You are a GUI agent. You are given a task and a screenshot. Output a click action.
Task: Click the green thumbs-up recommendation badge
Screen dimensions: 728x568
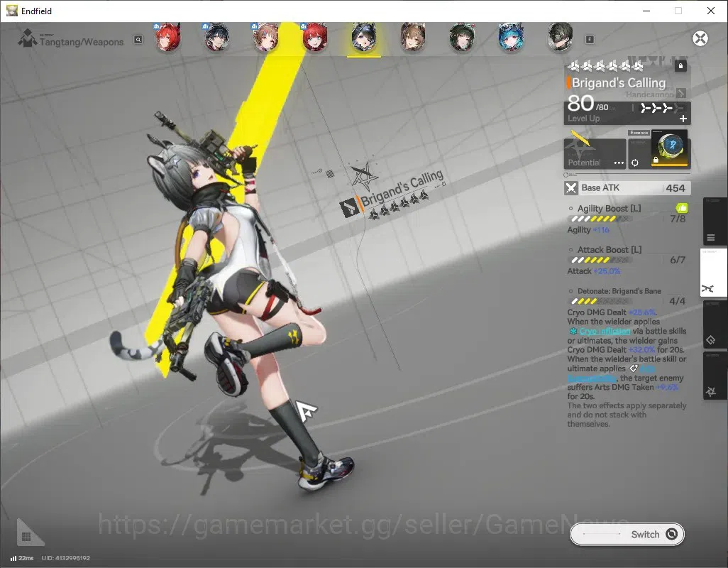pyautogui.click(x=682, y=207)
